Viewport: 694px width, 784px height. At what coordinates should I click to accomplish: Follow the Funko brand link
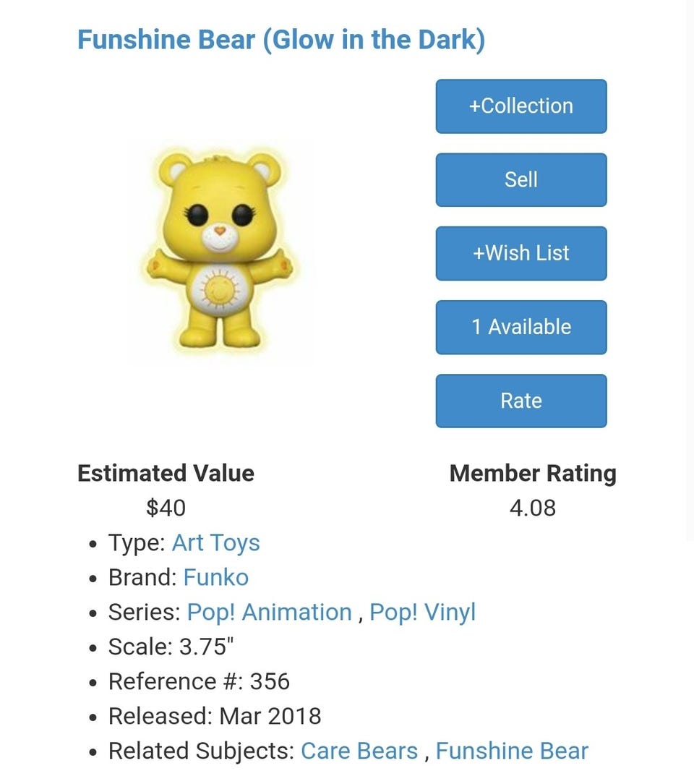[x=215, y=578]
